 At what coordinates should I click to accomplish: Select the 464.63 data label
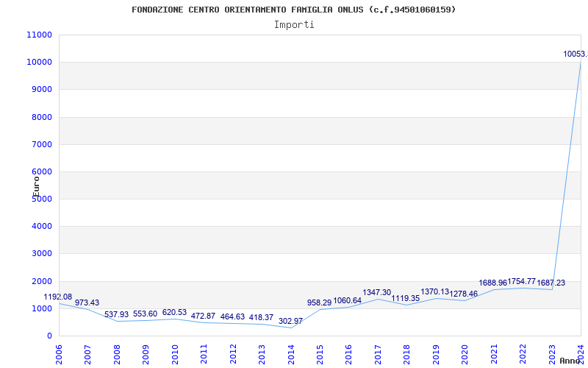[x=232, y=316]
